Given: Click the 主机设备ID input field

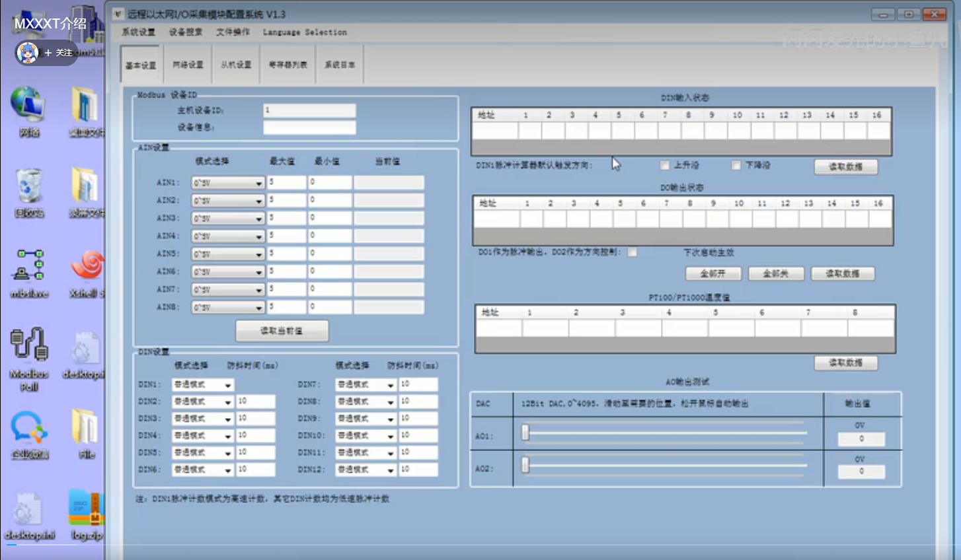Looking at the screenshot, I should tap(309, 110).
